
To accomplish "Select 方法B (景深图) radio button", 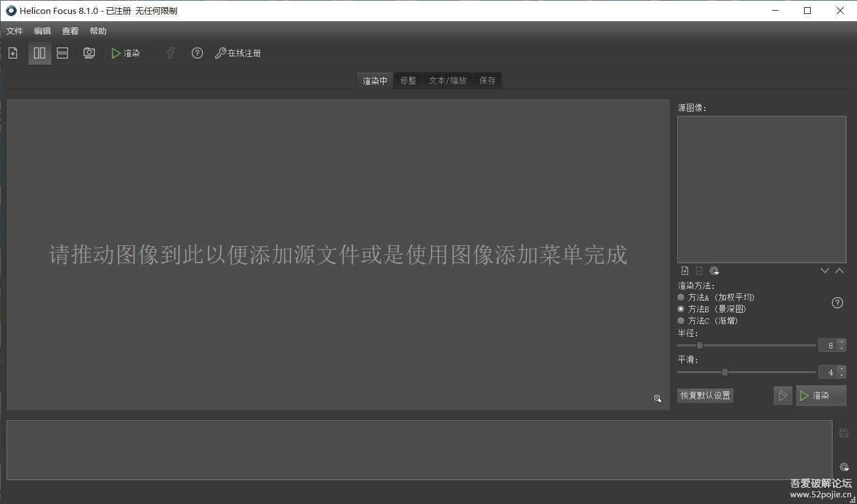I will pyautogui.click(x=681, y=309).
